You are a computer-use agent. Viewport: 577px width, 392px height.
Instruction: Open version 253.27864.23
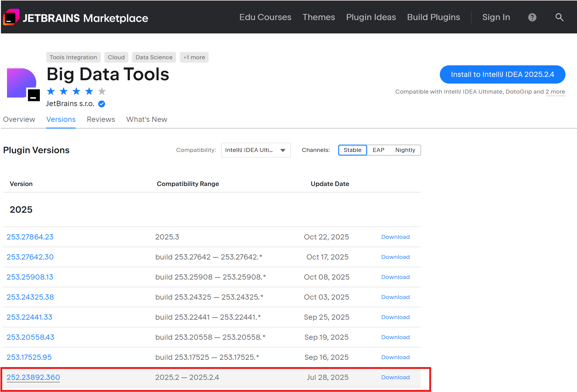(30, 237)
